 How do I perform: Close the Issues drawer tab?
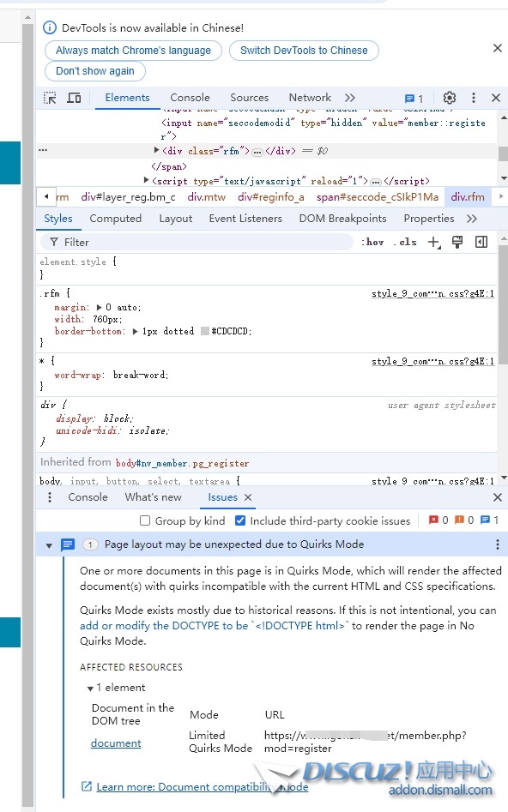pyautogui.click(x=248, y=497)
